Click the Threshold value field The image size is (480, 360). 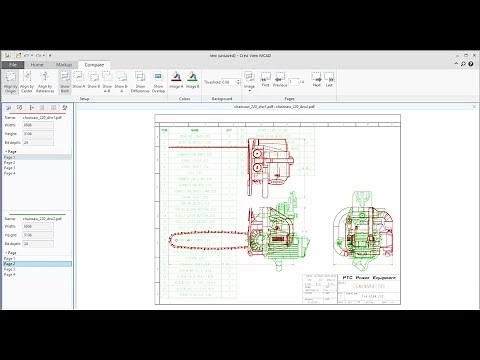(x=228, y=82)
